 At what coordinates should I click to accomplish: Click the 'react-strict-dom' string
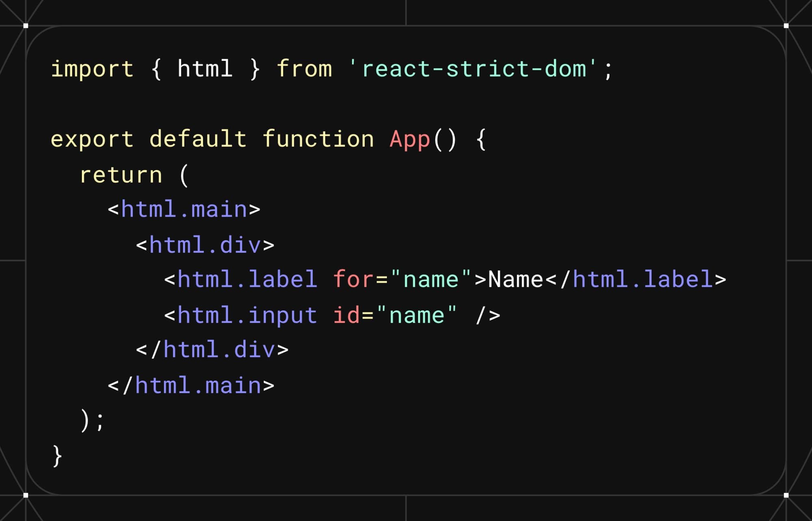pyautogui.click(x=473, y=69)
